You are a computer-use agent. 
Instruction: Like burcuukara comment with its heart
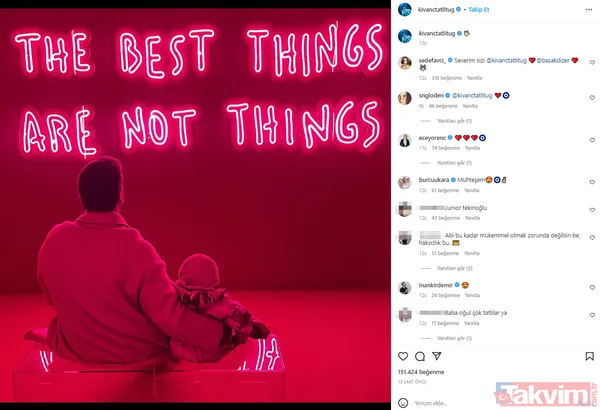(x=592, y=182)
